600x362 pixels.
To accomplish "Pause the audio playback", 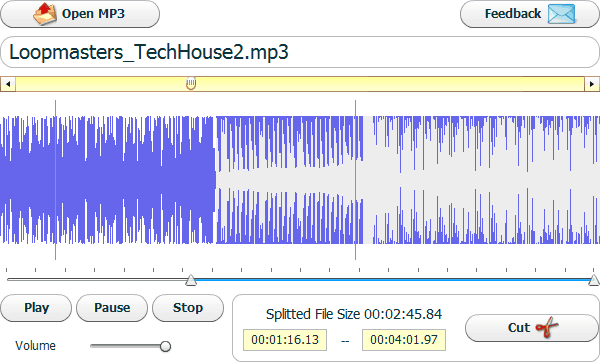I will tap(112, 308).
